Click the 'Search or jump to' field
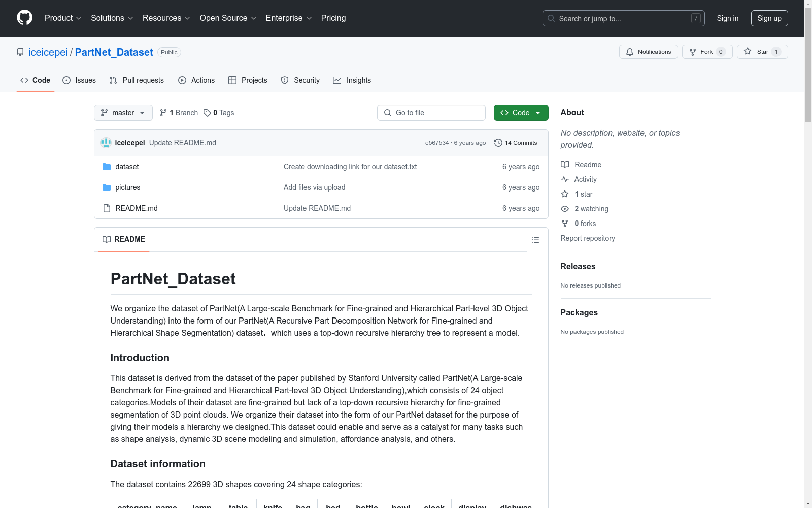 (624, 18)
